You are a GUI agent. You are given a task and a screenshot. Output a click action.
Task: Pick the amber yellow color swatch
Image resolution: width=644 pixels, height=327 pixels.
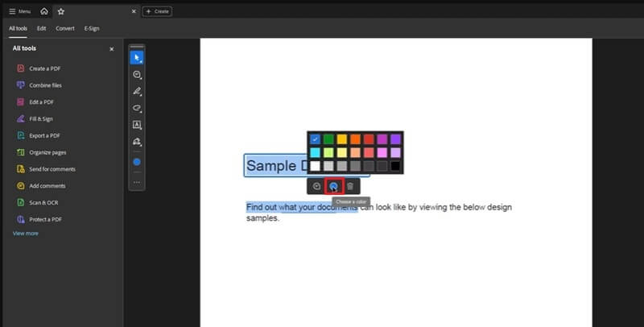[x=341, y=139]
